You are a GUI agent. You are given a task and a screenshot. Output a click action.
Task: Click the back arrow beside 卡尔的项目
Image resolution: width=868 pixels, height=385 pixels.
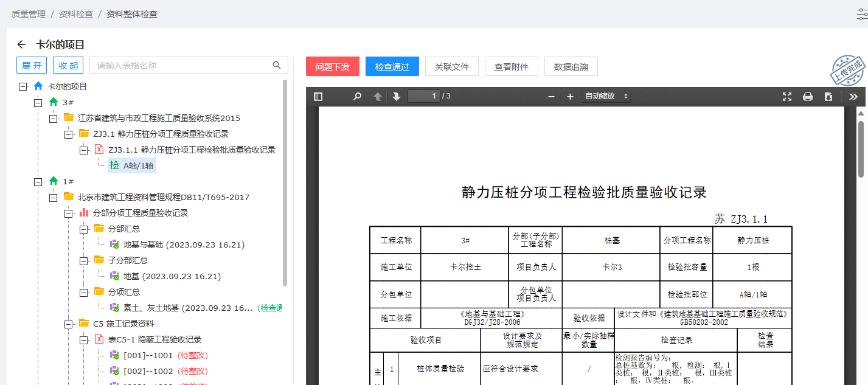click(x=21, y=44)
